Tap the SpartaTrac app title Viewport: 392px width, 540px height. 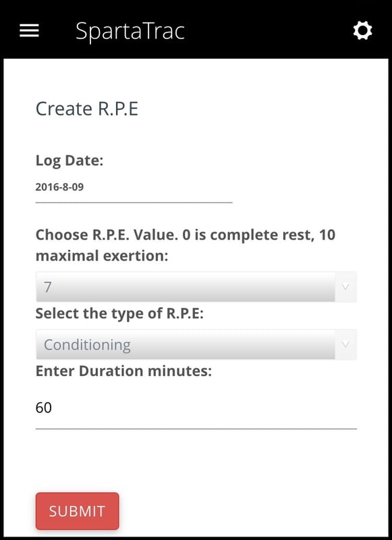130,32
